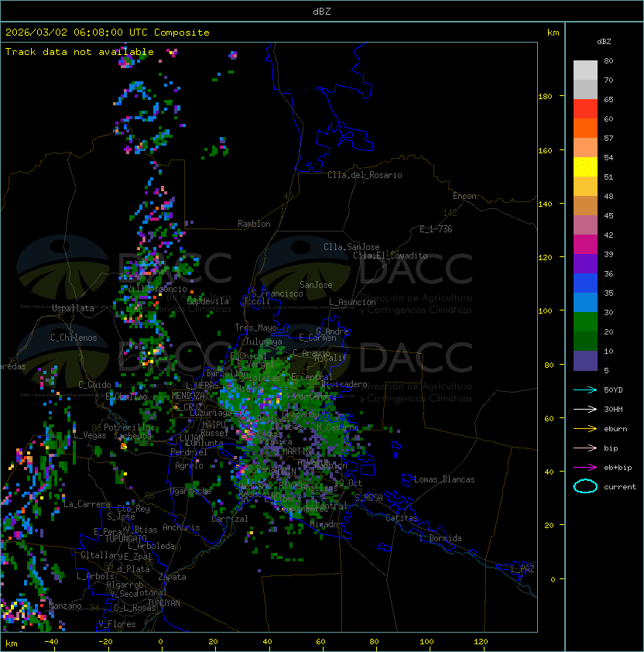
Task: Click the 'Carrizal' map label
Action: coord(229,519)
